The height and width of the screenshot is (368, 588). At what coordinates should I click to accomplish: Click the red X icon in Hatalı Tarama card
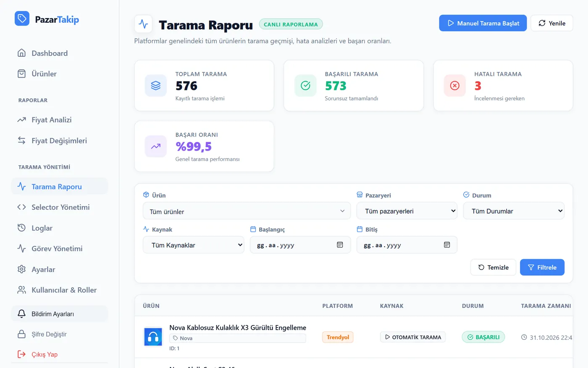tap(455, 85)
